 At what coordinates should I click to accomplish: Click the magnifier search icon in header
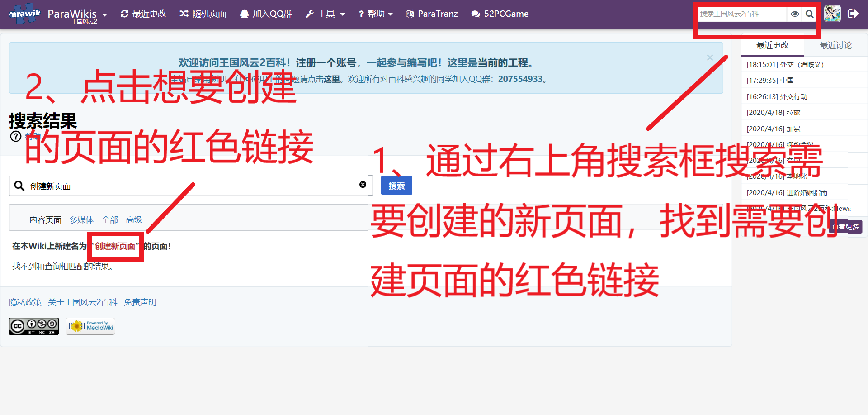(810, 14)
